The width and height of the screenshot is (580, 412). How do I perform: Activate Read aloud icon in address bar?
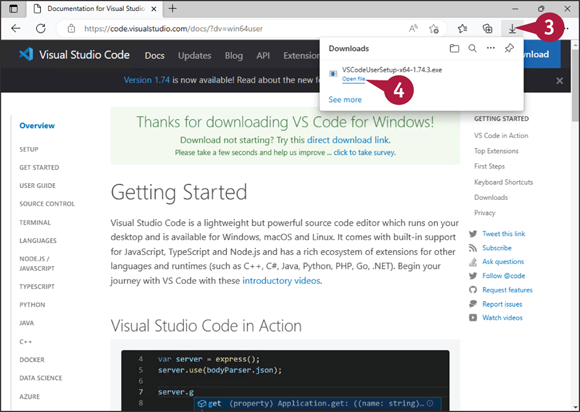tap(413, 28)
